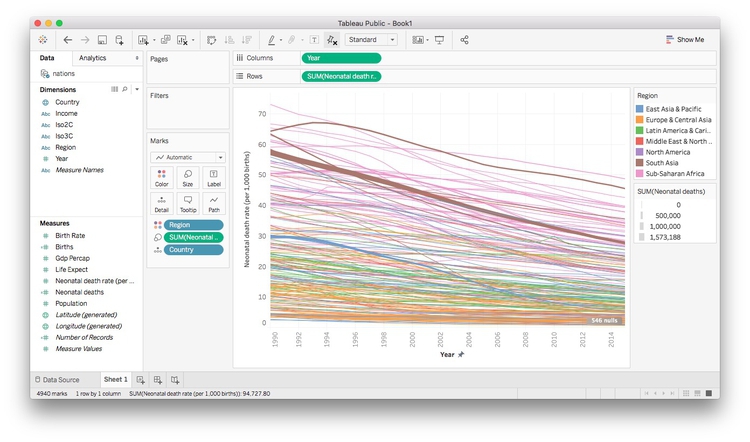Open the Analytics pane options arrow
The image size is (750, 442).
[137, 58]
